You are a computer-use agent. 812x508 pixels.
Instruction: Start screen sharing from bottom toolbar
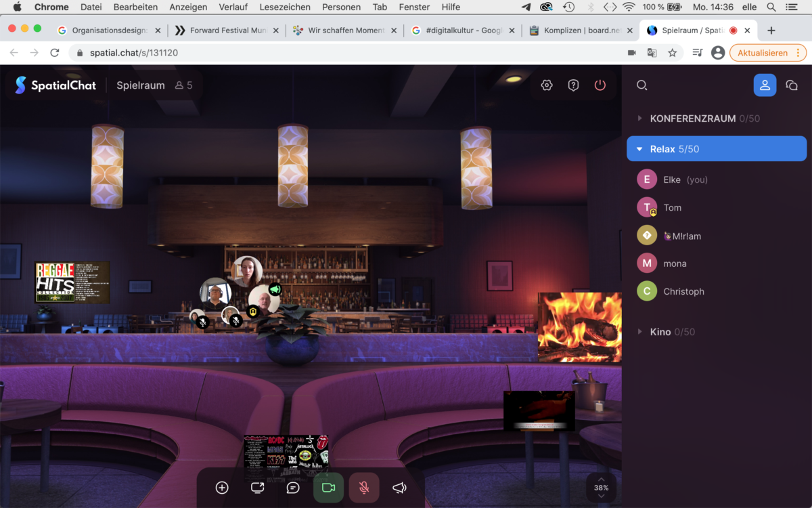click(x=257, y=488)
